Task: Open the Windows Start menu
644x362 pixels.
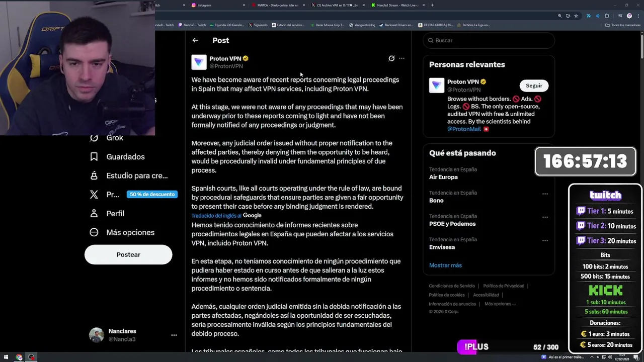Action: coord(6,357)
